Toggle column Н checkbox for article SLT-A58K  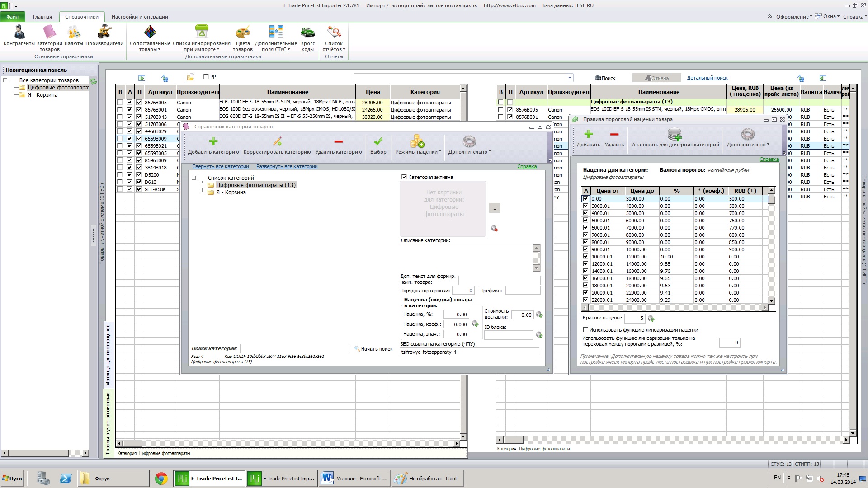139,189
